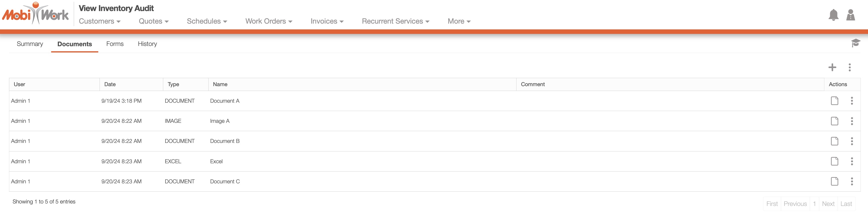Screen dimensions: 868x219
Task: Open the Excel row file icon
Action: pyautogui.click(x=834, y=161)
